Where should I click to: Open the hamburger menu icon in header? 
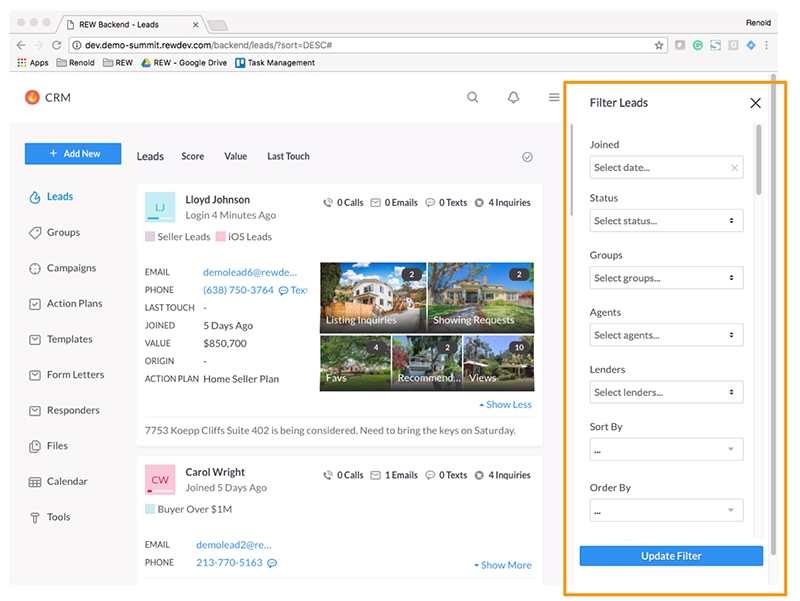[x=554, y=97]
